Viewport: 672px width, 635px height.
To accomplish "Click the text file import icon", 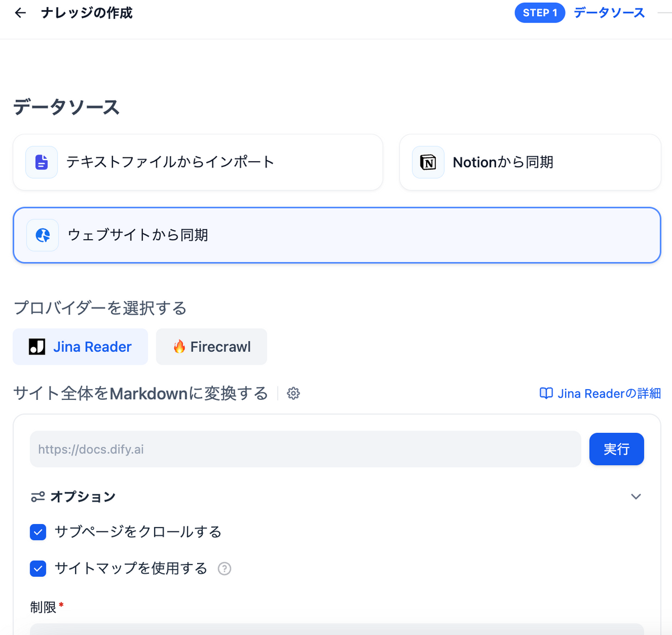I will [x=41, y=162].
